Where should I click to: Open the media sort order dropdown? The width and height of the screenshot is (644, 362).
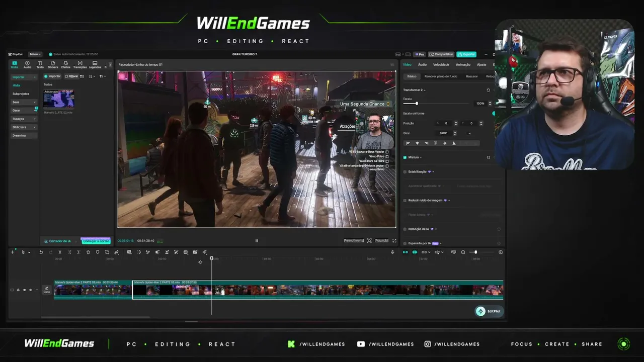pos(92,76)
